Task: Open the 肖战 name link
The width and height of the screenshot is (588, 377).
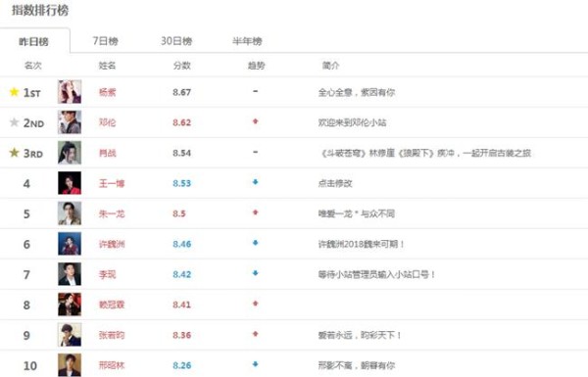Action: (x=107, y=153)
